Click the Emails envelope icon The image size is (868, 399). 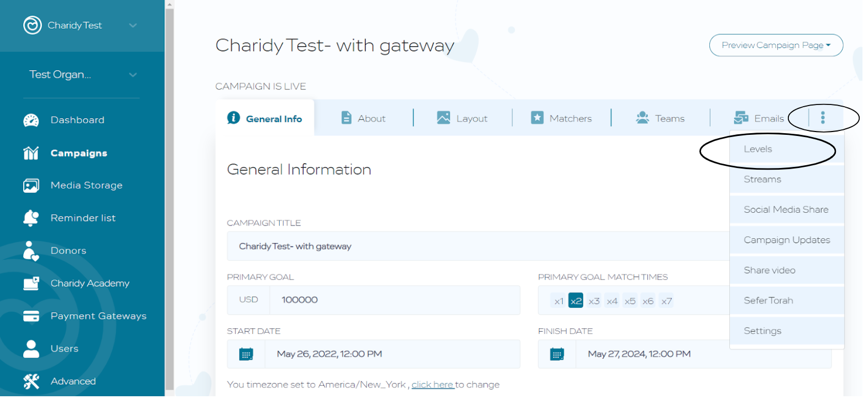tap(741, 118)
